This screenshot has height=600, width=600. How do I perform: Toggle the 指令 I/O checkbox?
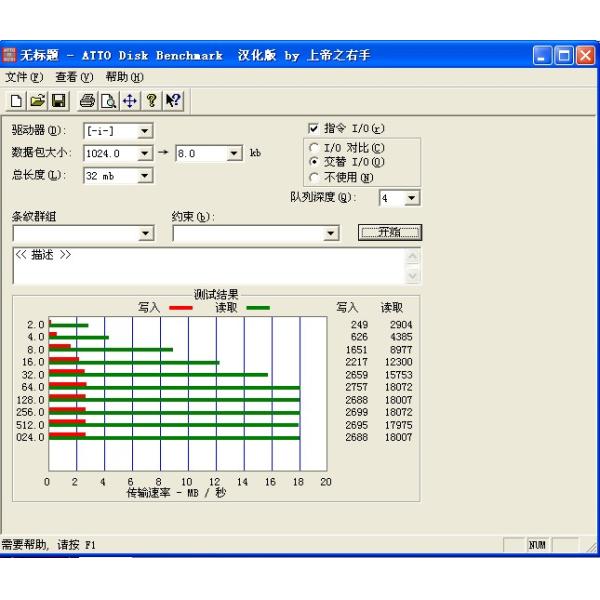pos(314,129)
